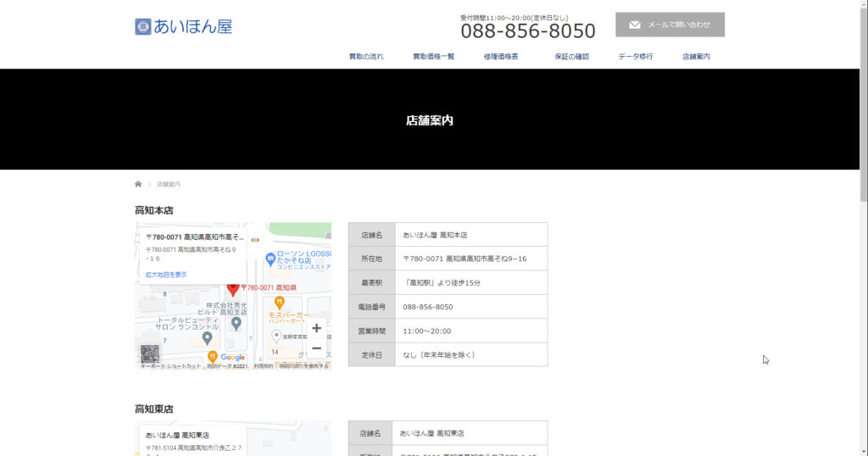Screen dimensions: 868x456
Task: Zoom out on the 高知本店 map
Action: (316, 348)
